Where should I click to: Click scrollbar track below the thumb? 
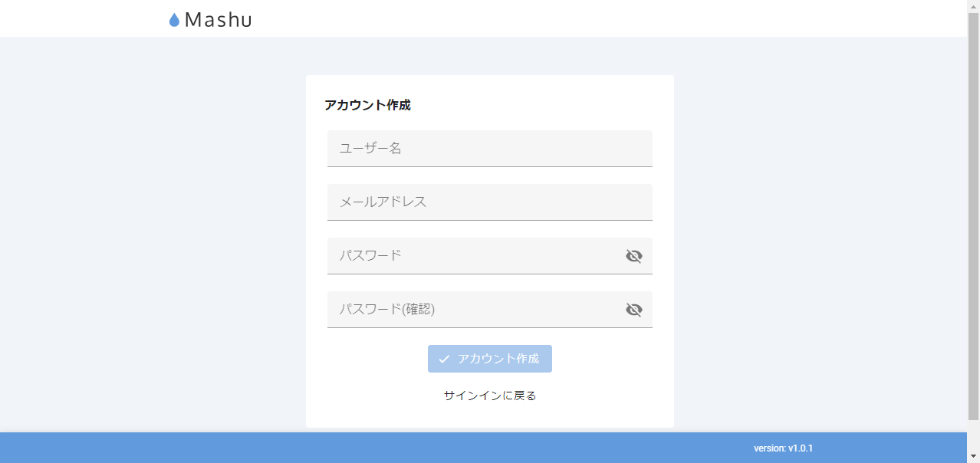pyautogui.click(x=973, y=435)
